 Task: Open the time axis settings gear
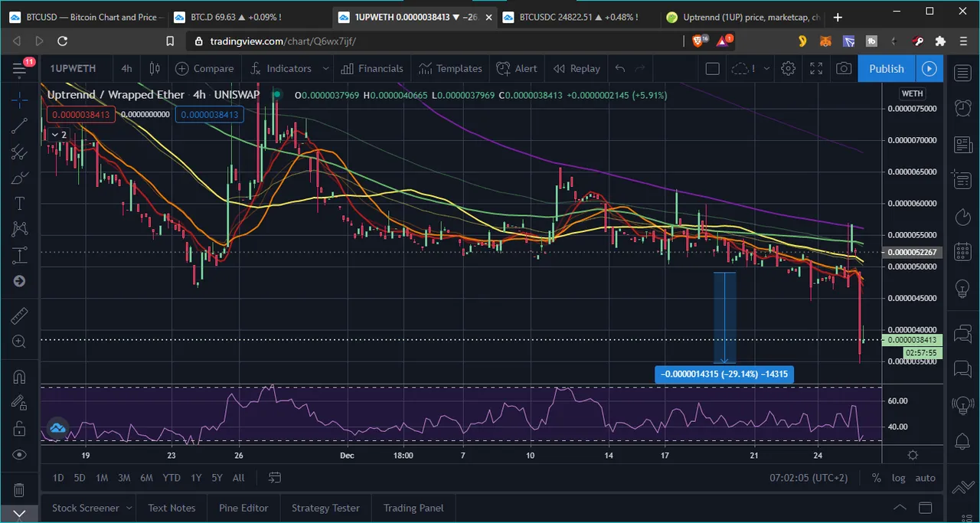coord(913,455)
